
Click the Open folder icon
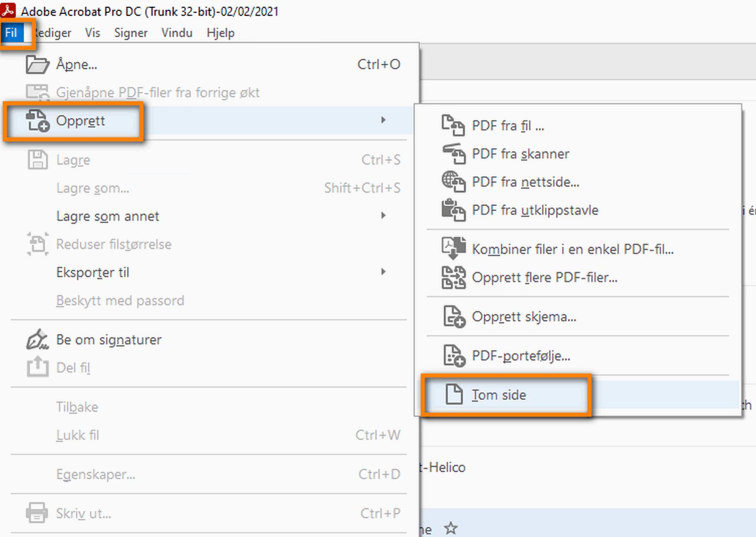(x=37, y=65)
